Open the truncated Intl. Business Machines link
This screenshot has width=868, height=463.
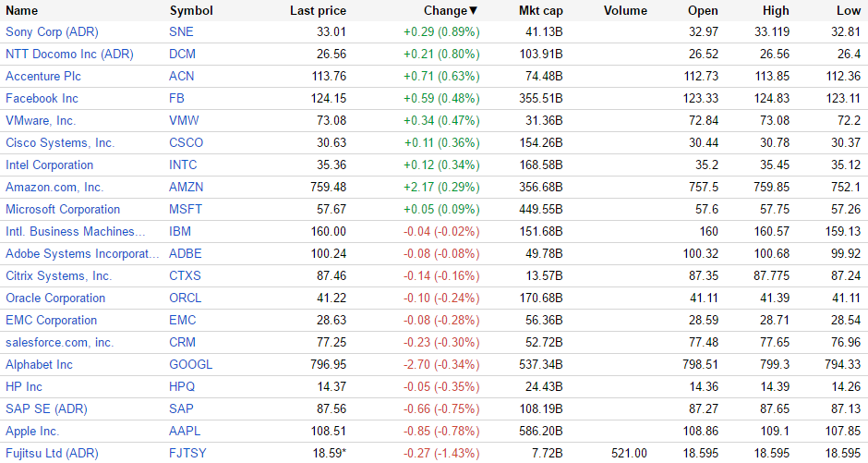pyautogui.click(x=76, y=231)
